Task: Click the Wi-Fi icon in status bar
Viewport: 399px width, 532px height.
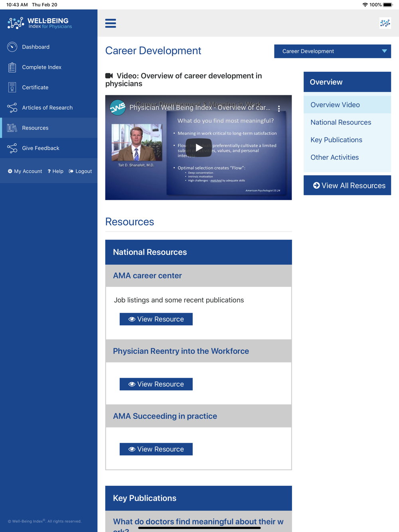Action: point(365,5)
